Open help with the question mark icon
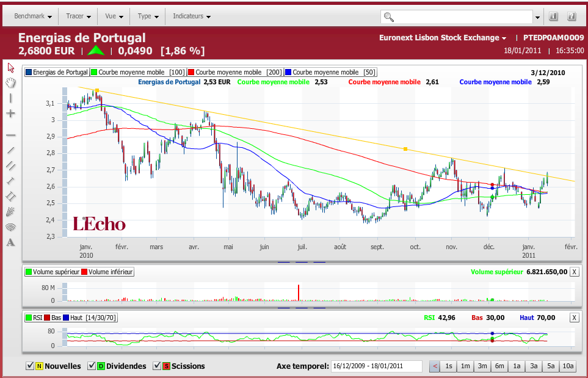Image resolution: width=588 pixels, height=378 pixels. [x=572, y=16]
